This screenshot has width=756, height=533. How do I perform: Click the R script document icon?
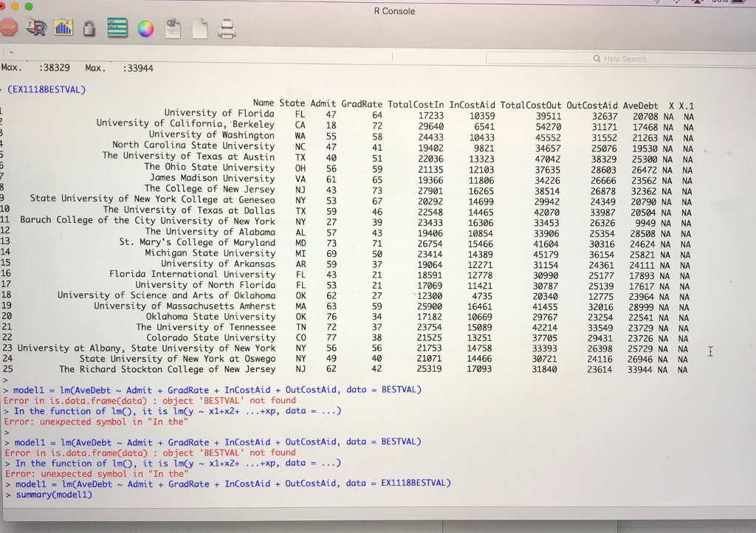click(173, 28)
